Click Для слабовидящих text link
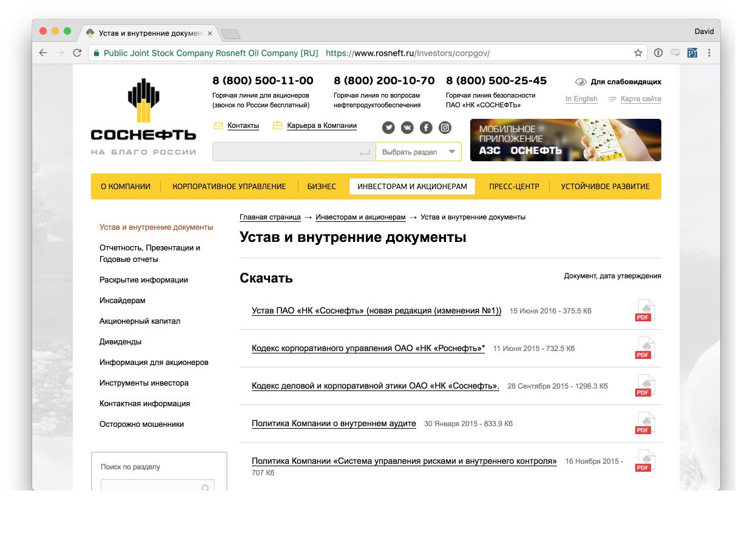Screen dimensions: 756x539 click(626, 82)
